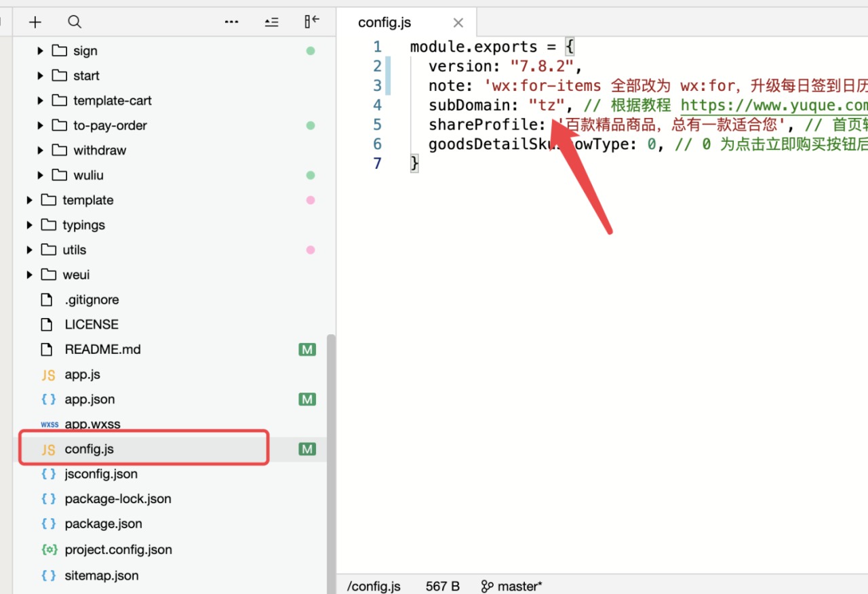The width and height of the screenshot is (868, 594).
Task: Click the plus icon to add file
Action: click(35, 22)
